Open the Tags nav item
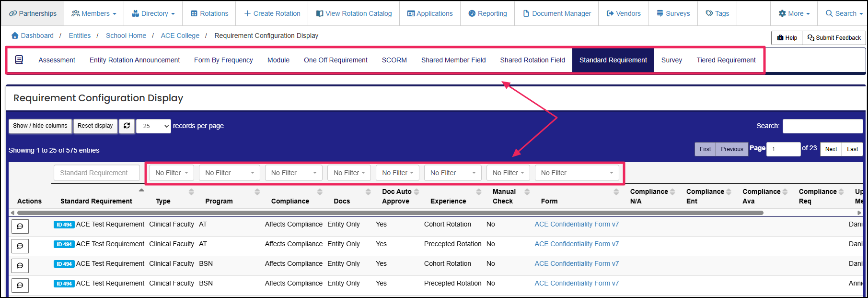Viewport: 868px width, 298px height. [x=718, y=13]
